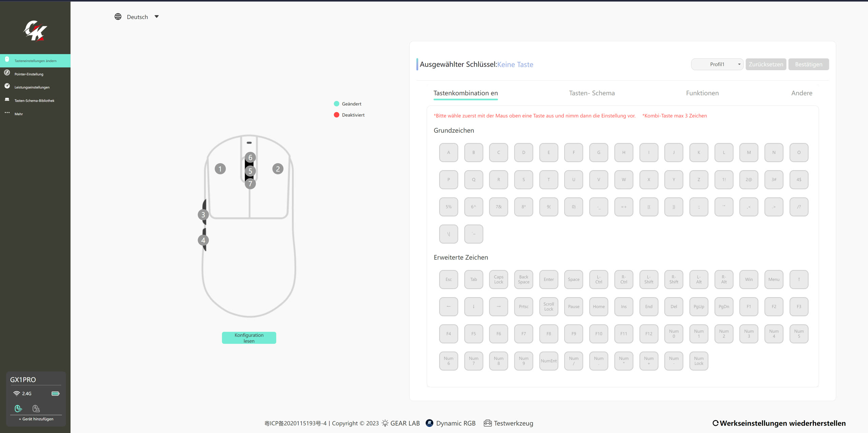Open GEAR LAB via bulb icon
This screenshot has width=868, height=433.
[385, 423]
